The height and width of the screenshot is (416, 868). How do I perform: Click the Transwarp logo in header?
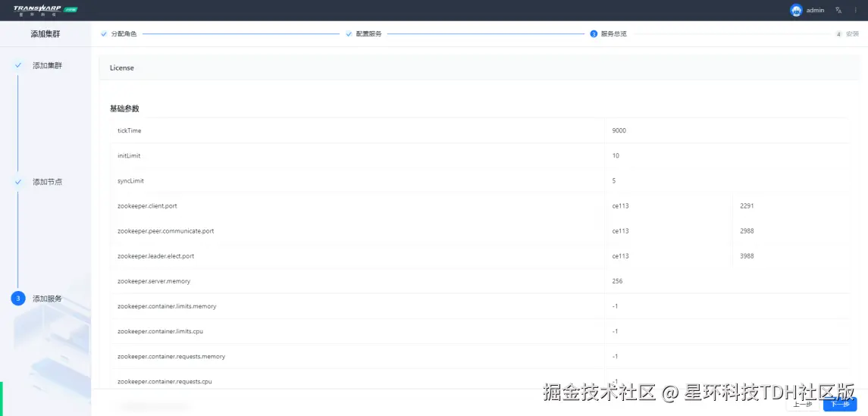click(45, 10)
